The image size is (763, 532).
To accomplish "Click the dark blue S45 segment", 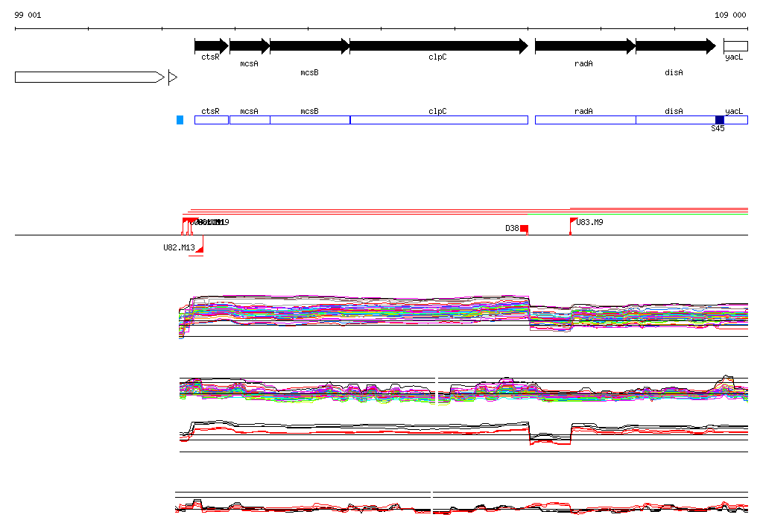I will (719, 120).
